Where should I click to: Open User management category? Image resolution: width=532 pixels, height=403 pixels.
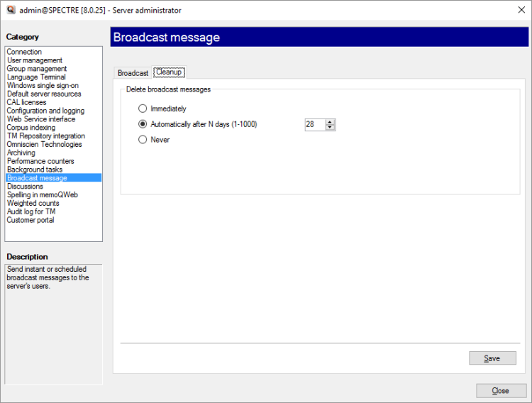click(x=35, y=60)
